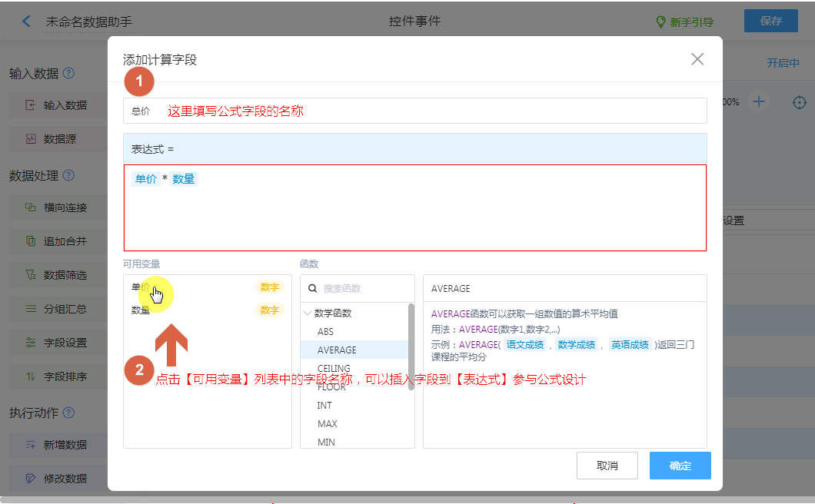This screenshot has width=815, height=504.
Task: Click help icon next to 输入数据
Action: 69,74
